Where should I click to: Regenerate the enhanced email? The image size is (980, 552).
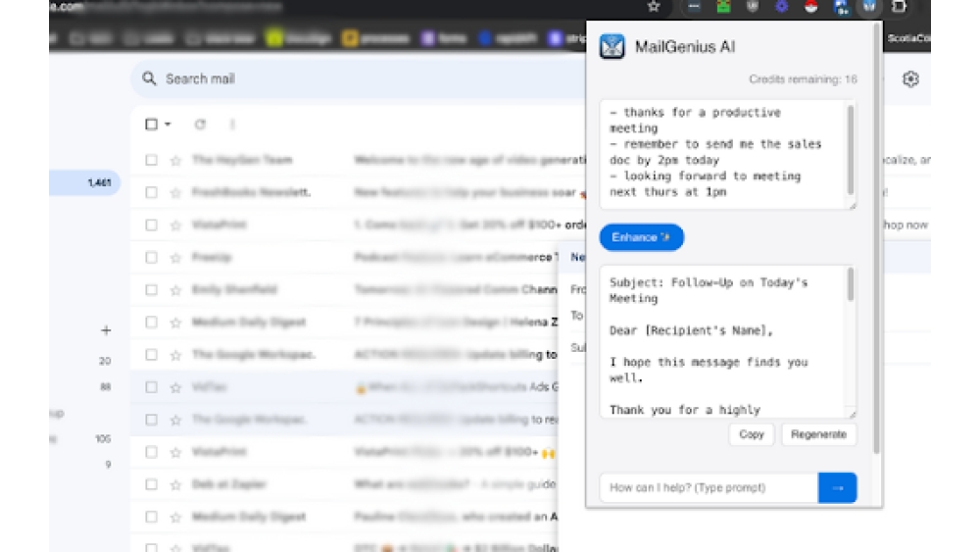[x=818, y=434]
